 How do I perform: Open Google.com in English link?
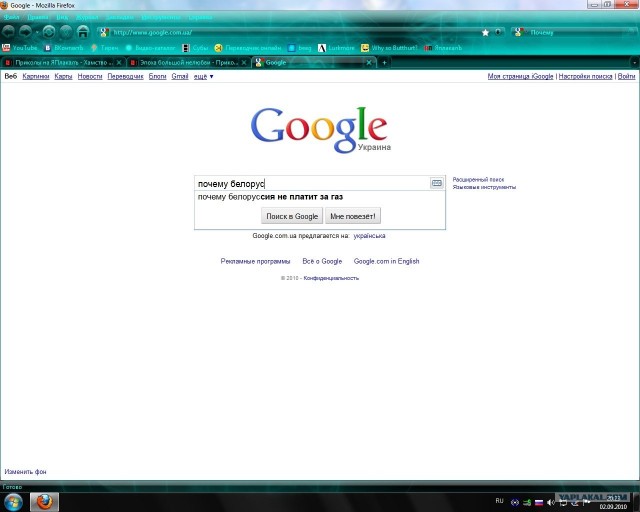coord(386,261)
